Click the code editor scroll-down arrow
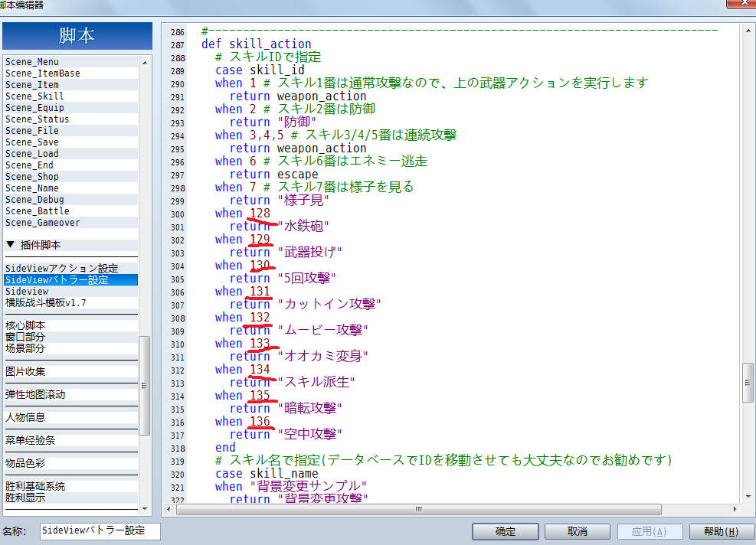Image resolution: width=756 pixels, height=545 pixels. [x=748, y=497]
